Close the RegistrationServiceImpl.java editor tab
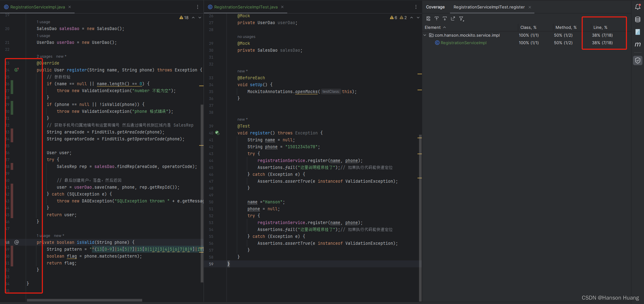Viewport: 644px width, 304px height. click(x=70, y=7)
